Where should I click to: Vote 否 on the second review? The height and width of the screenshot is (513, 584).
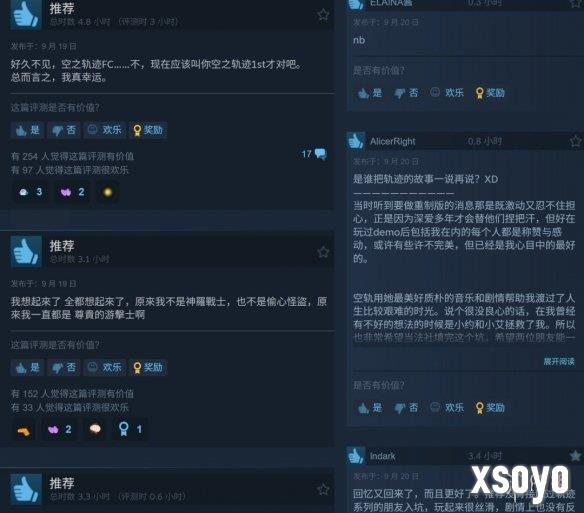[64, 368]
